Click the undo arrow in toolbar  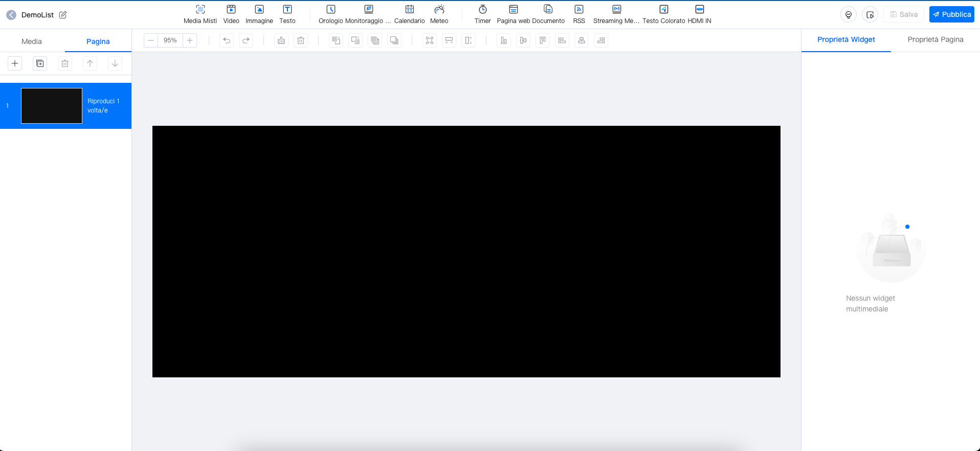(x=227, y=40)
